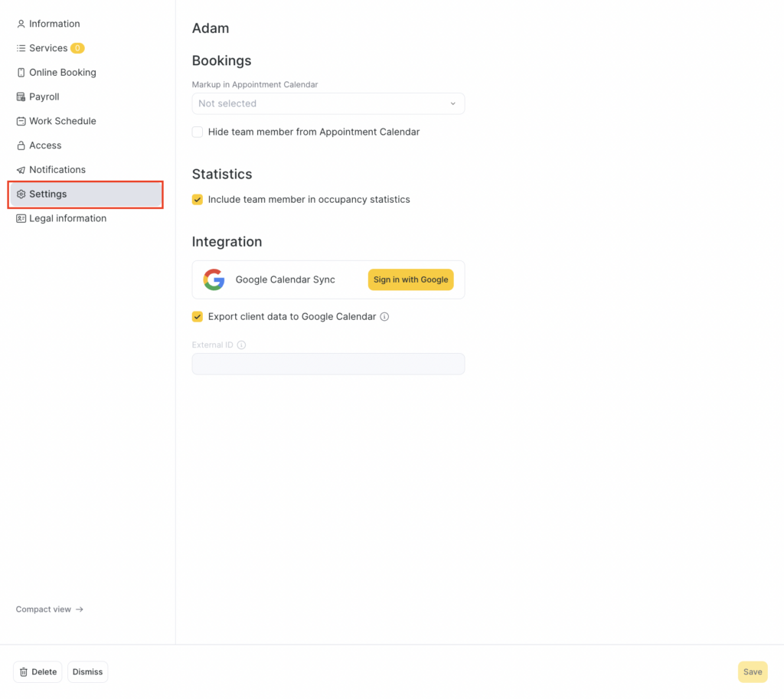
Task: Uncheck Include team member in occupancy statistics
Action: (x=198, y=199)
